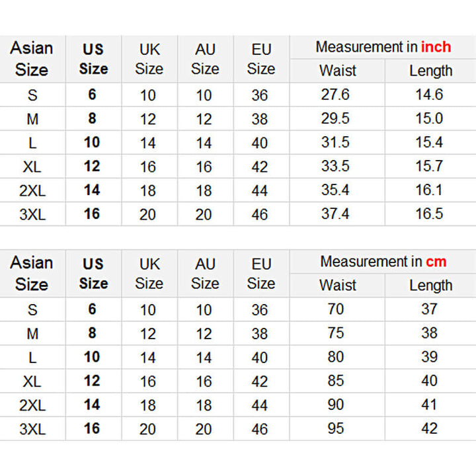
Task: Click the 16.1 length measurement
Action: click(429, 190)
